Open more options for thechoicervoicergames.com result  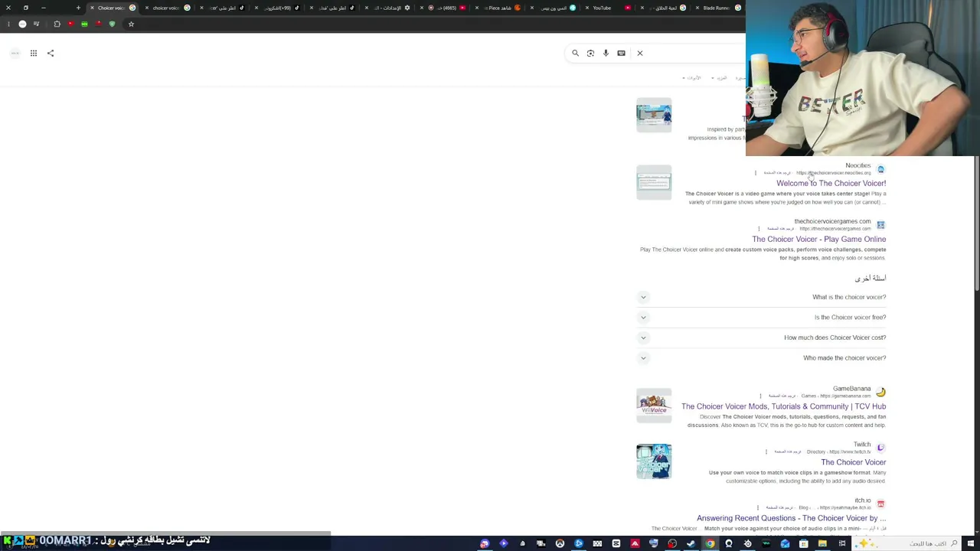click(x=759, y=229)
